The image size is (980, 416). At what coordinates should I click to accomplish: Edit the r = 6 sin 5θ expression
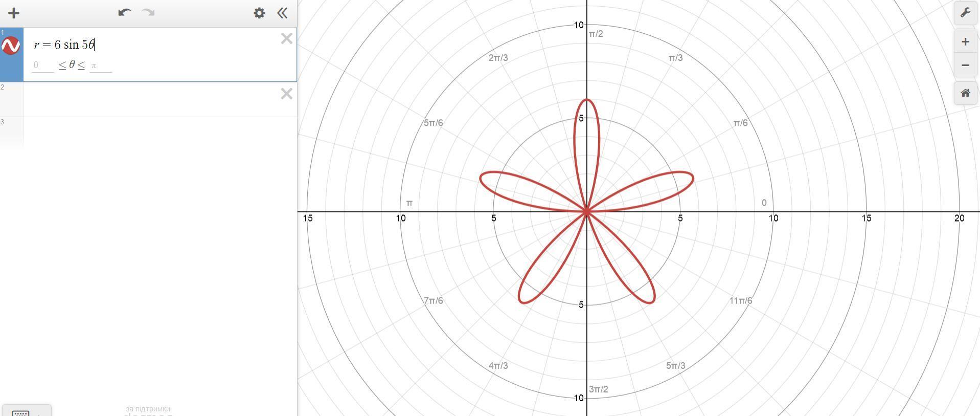64,45
